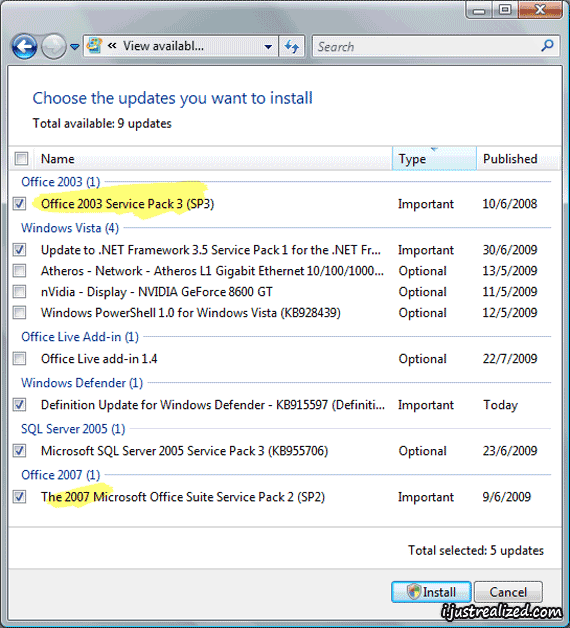Collapse the Windows Vista (4) group

coord(70,228)
